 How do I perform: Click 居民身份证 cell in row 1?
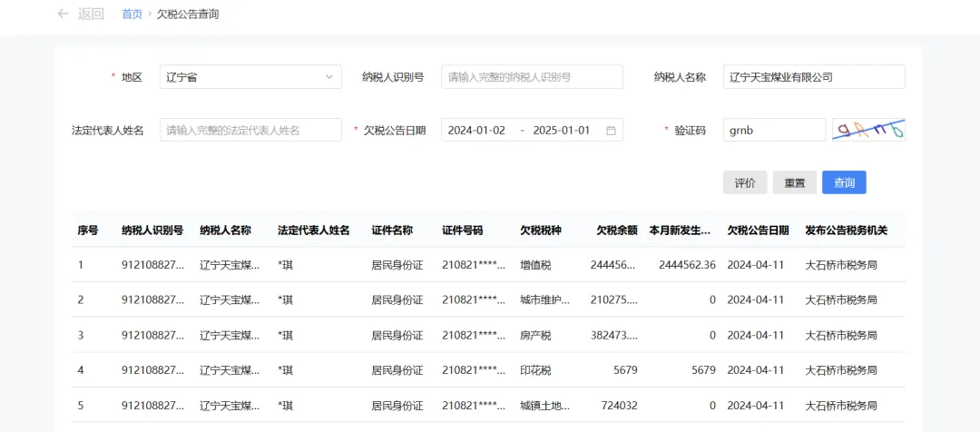(397, 265)
